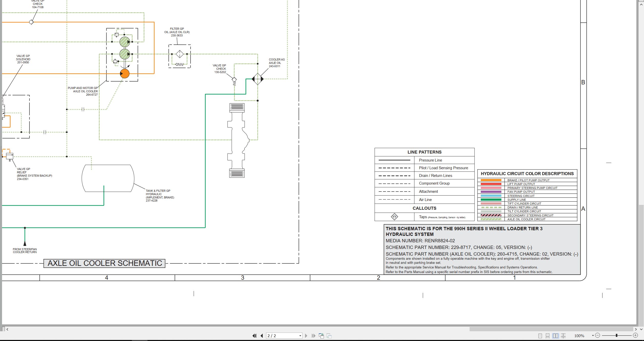Switch to continuous page view
This screenshot has height=341, width=644.
(x=548, y=336)
